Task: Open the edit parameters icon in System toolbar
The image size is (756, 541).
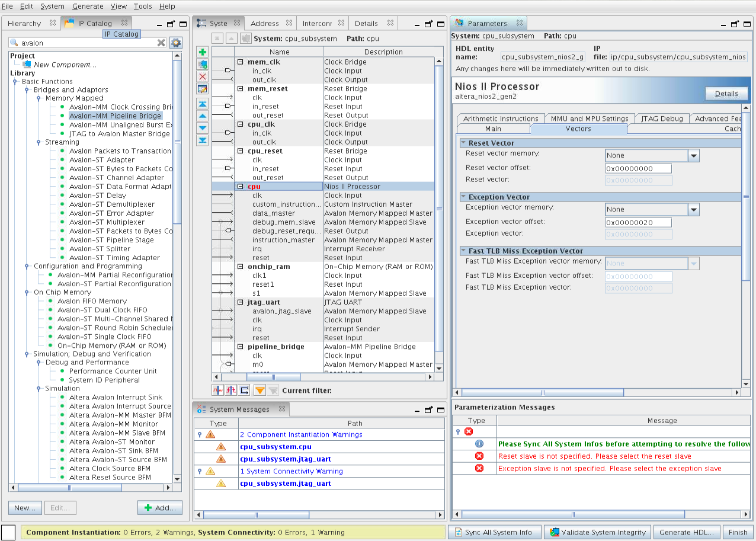Action: [x=203, y=89]
